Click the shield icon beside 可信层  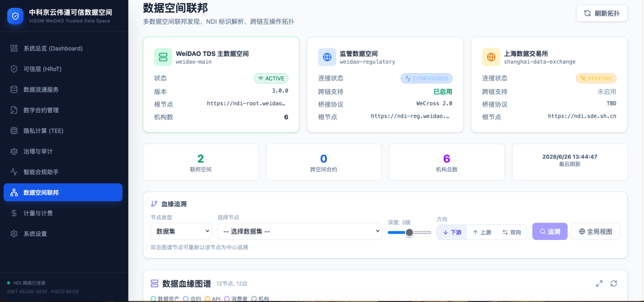click(14, 69)
